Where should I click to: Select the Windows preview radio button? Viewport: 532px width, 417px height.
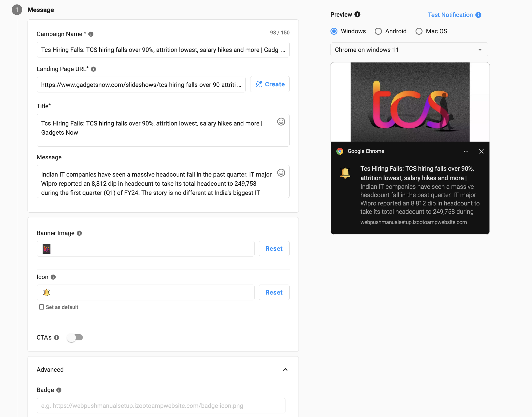(334, 31)
